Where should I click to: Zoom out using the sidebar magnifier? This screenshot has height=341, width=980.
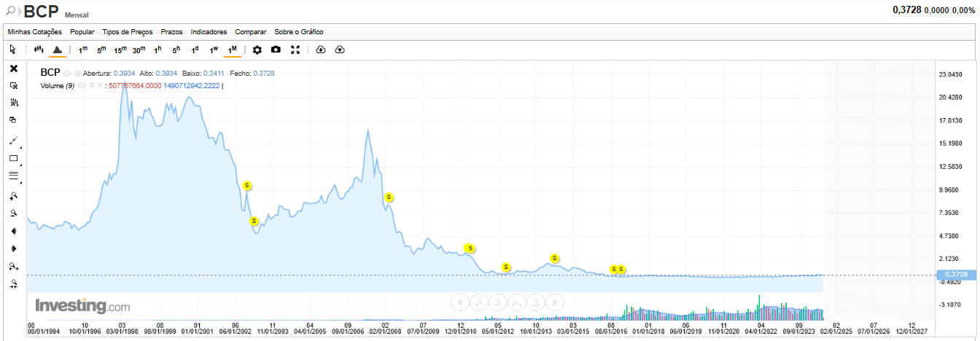13,213
